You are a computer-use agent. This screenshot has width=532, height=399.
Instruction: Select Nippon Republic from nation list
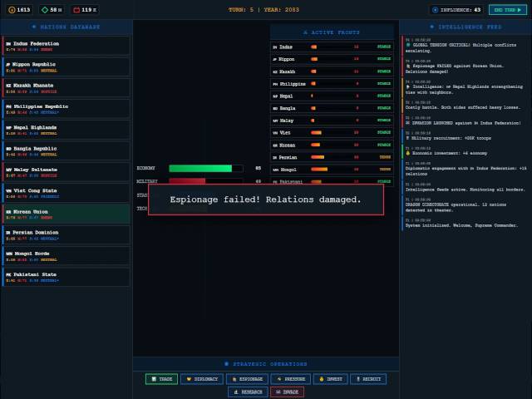click(x=66, y=66)
